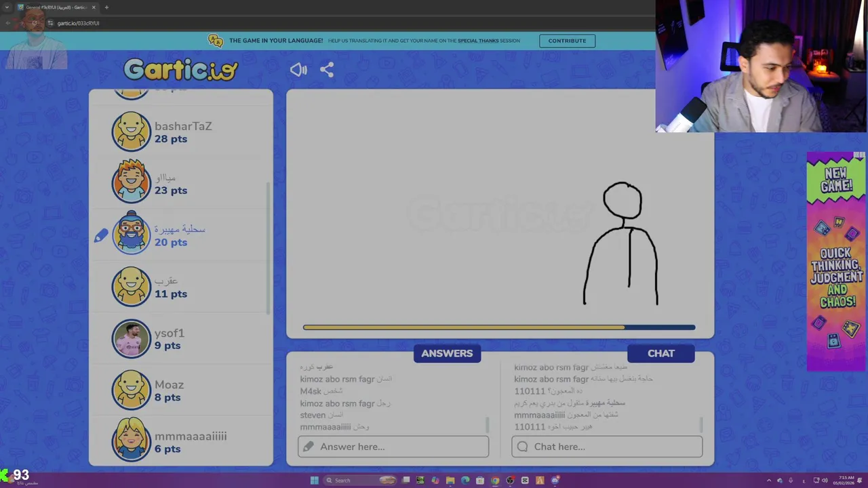Click the player list scrollbar

pyautogui.click(x=269, y=249)
